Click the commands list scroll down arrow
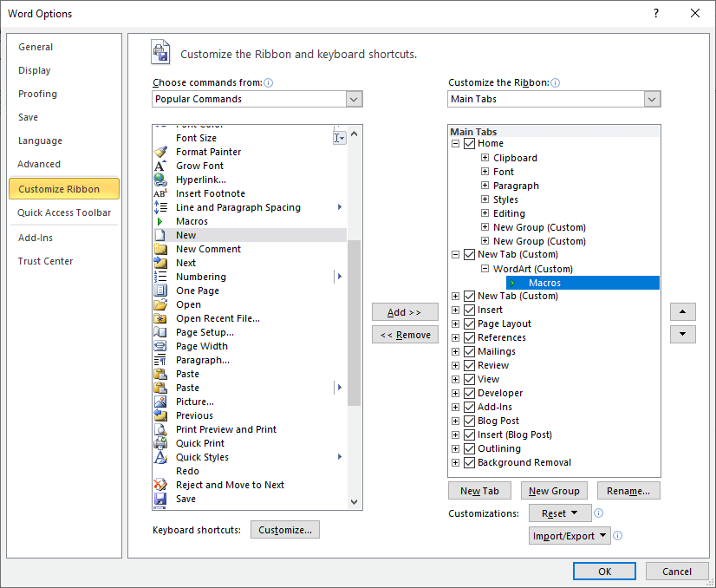 pos(354,501)
